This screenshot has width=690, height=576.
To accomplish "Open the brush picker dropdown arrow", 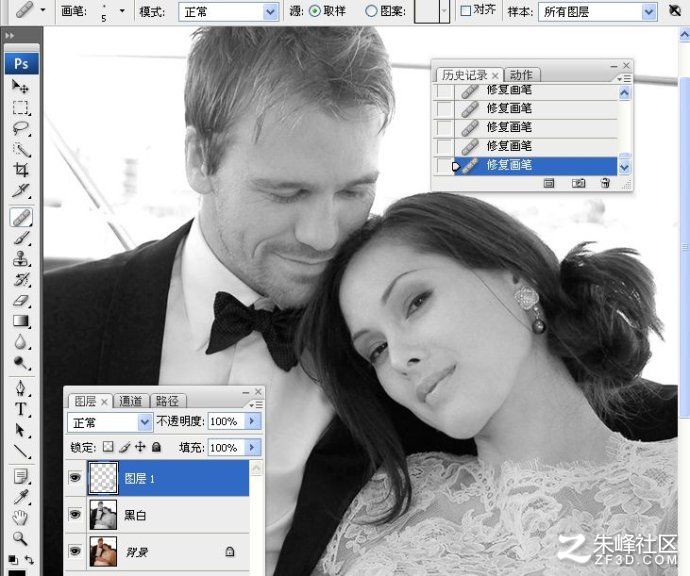I will point(122,11).
